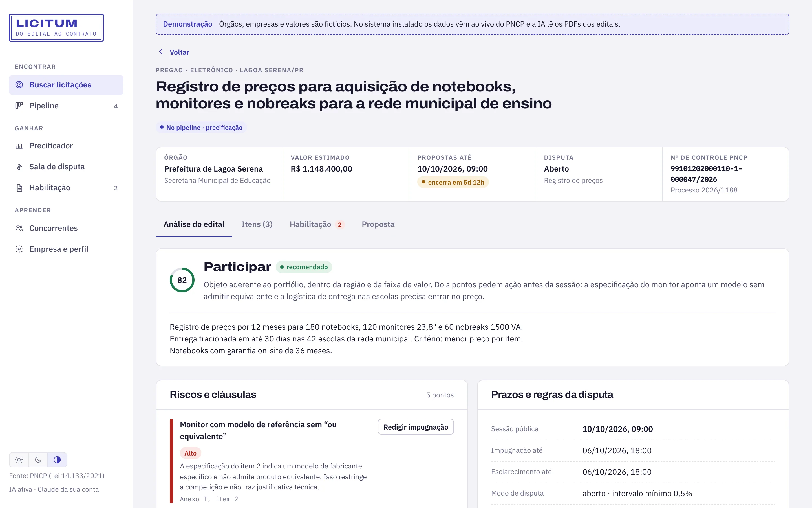Open Pipeline in the sidebar

(66, 106)
